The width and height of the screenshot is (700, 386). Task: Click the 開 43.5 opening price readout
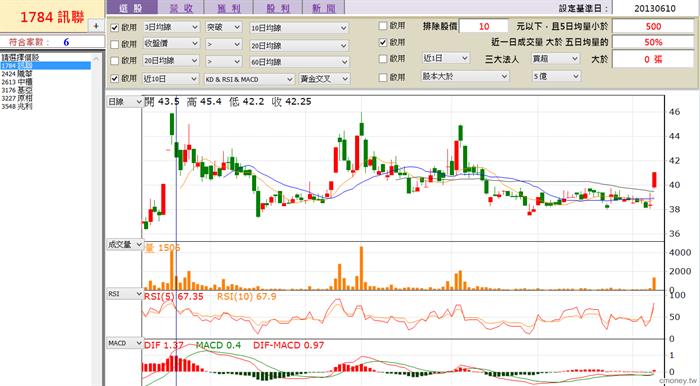point(162,102)
